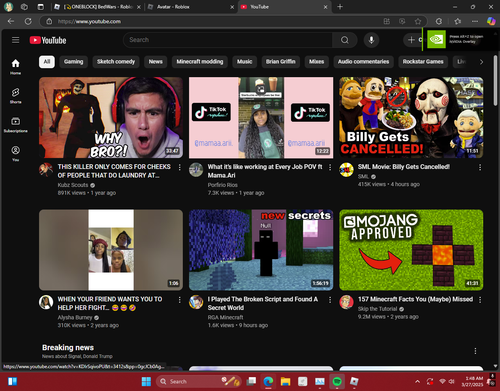Open TikTok Mama.Ari video thumbnail
500x391 pixels.
click(261, 117)
